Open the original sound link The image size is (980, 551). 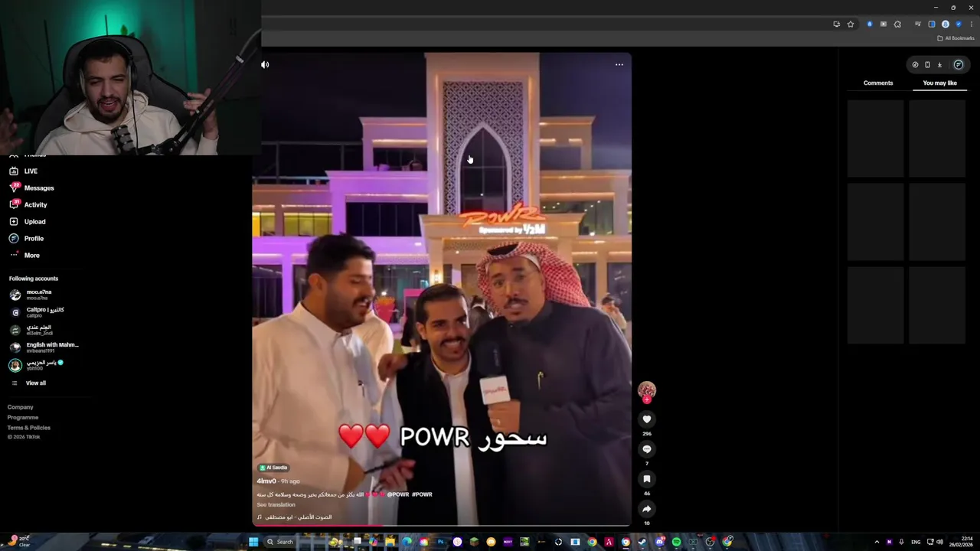295,517
